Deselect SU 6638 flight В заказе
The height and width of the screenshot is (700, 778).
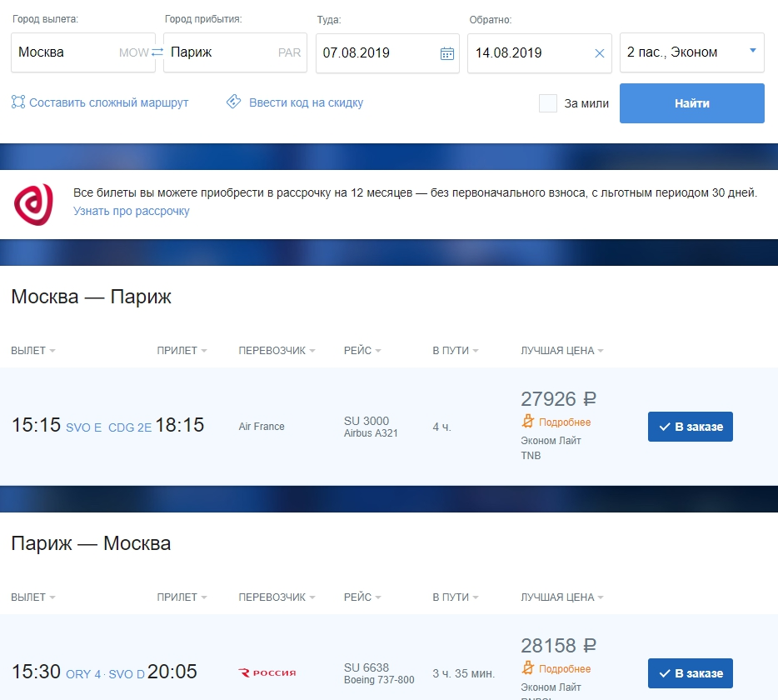(x=691, y=673)
